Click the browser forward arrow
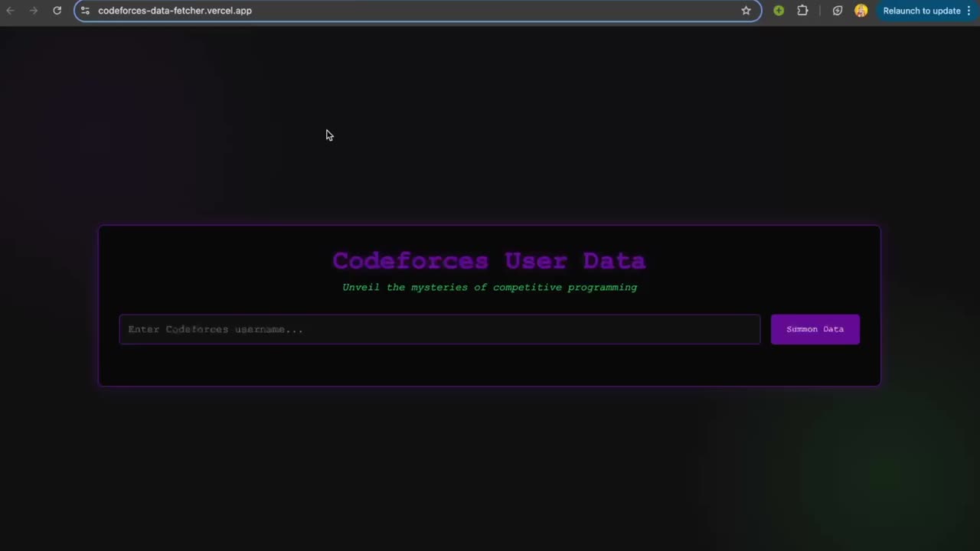 tap(34, 11)
